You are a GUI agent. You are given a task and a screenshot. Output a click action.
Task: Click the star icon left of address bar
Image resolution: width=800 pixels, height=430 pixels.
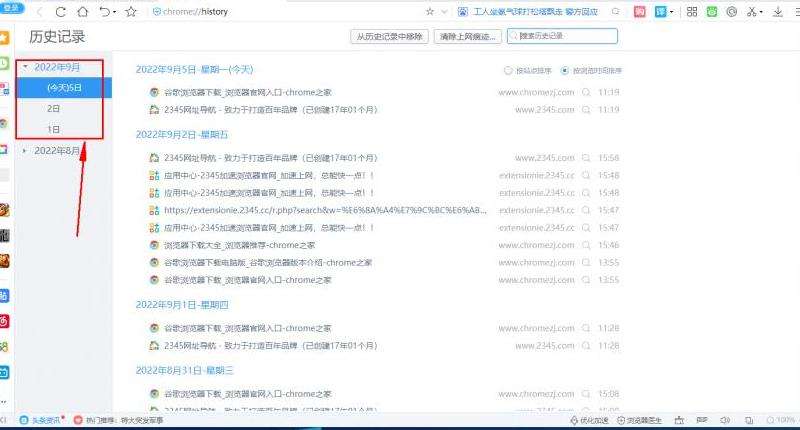131,12
